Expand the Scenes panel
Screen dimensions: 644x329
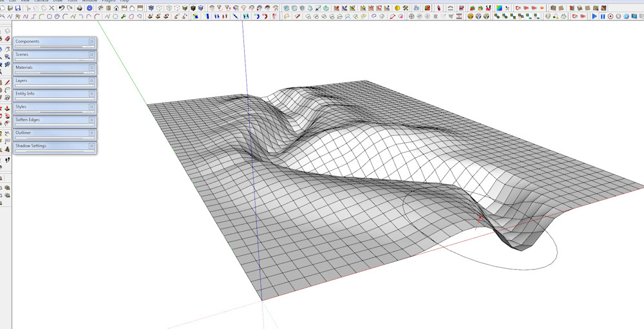(x=55, y=54)
